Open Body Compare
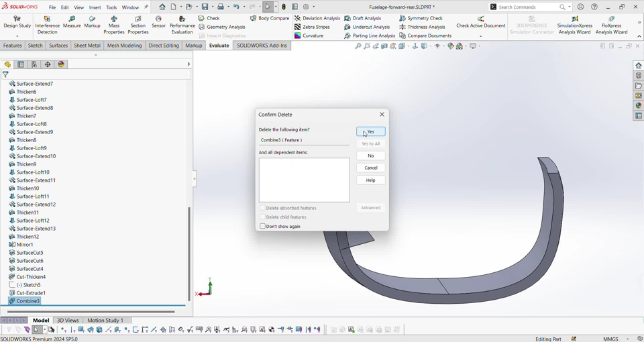644x342 pixels. [270, 18]
